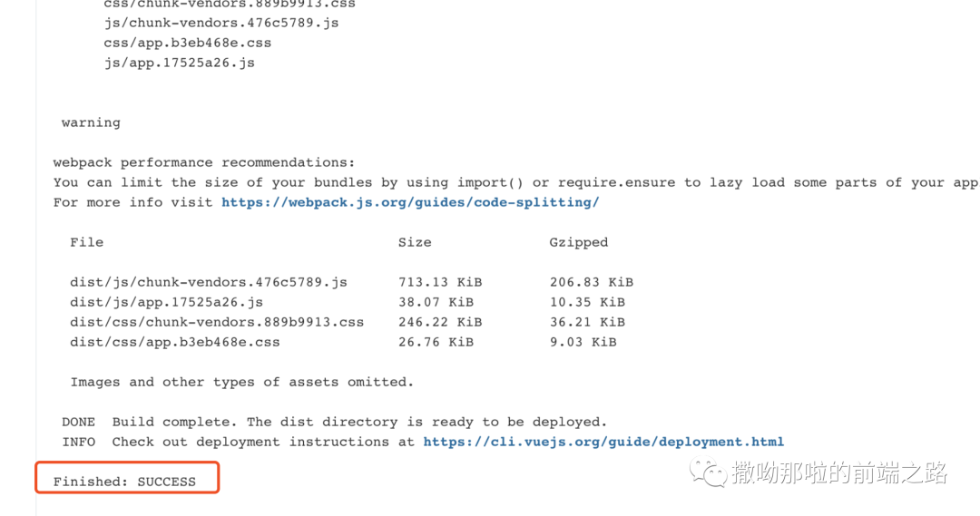Click dist/js/chunk-vendors.476c5789.js table row
Image resolution: width=980 pixels, height=516 pixels.
point(209,282)
